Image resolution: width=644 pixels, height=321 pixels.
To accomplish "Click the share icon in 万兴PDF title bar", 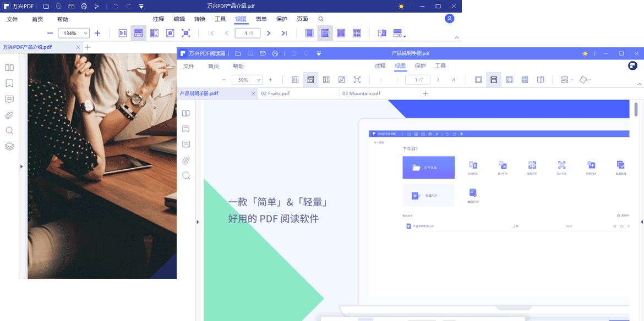I will [x=97, y=6].
